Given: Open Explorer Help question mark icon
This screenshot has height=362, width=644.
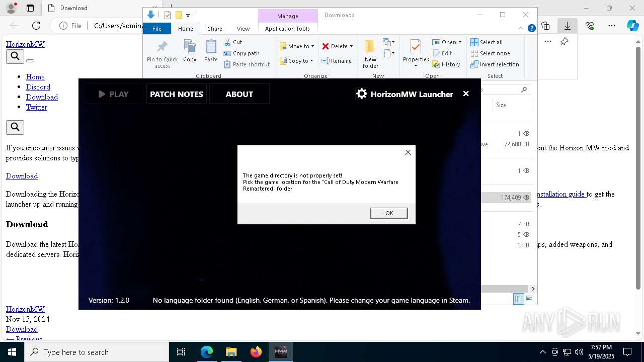Looking at the screenshot, I should (x=531, y=29).
